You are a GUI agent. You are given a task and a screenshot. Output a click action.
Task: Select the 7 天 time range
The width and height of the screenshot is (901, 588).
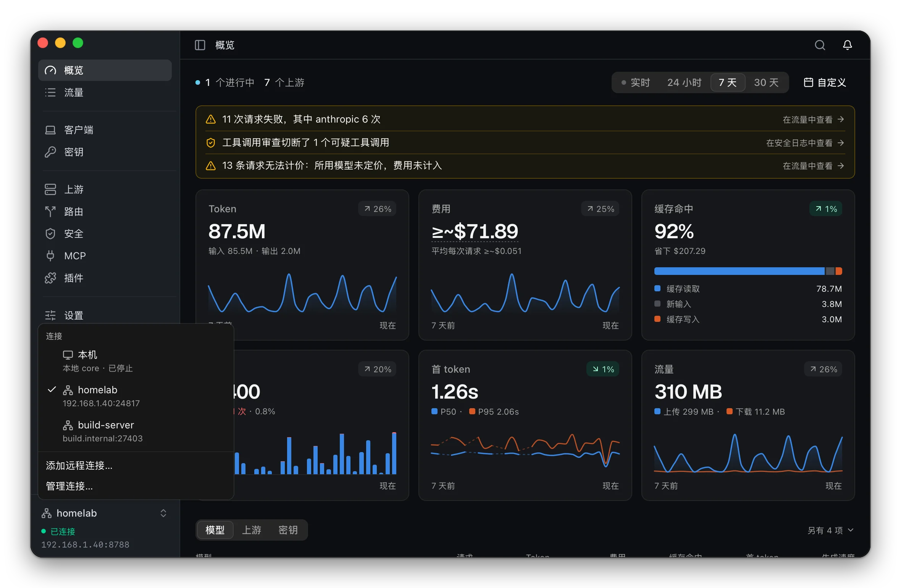click(728, 82)
